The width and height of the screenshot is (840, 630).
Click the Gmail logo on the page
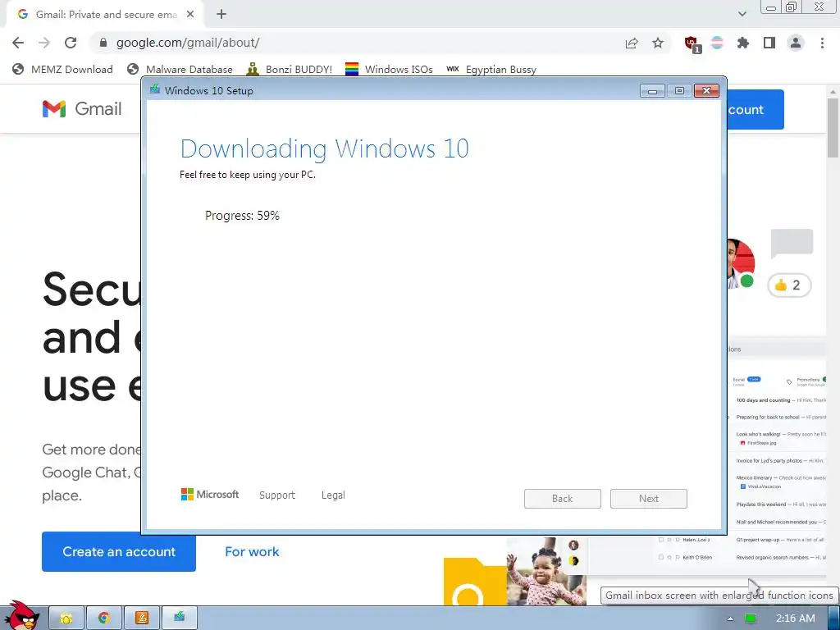pos(82,109)
